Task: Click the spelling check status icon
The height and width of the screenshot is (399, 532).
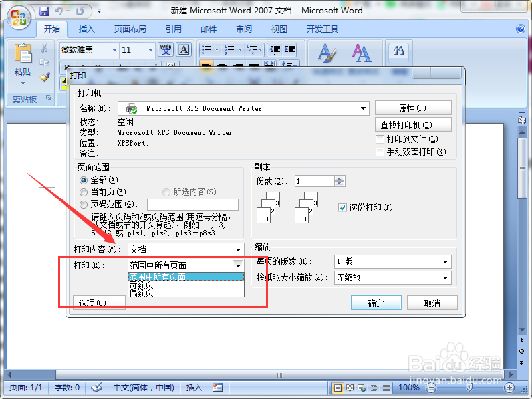Action: coord(96,387)
